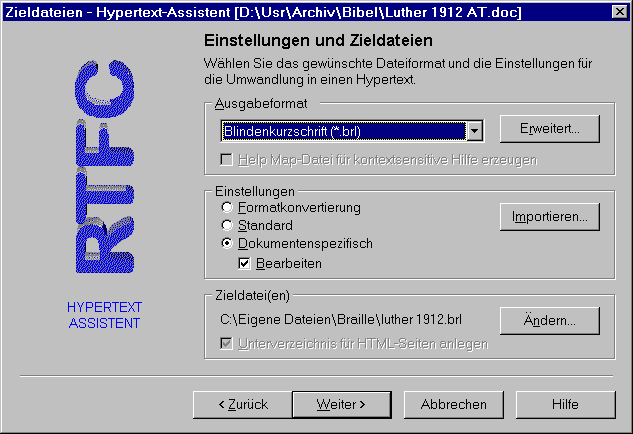The image size is (633, 434).
Task: Go back with the Zurück button
Action: 242,404
